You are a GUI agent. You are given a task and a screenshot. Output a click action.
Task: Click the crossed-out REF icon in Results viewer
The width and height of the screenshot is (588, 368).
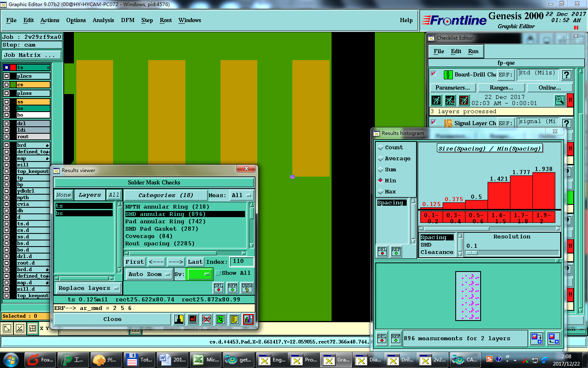(207, 319)
